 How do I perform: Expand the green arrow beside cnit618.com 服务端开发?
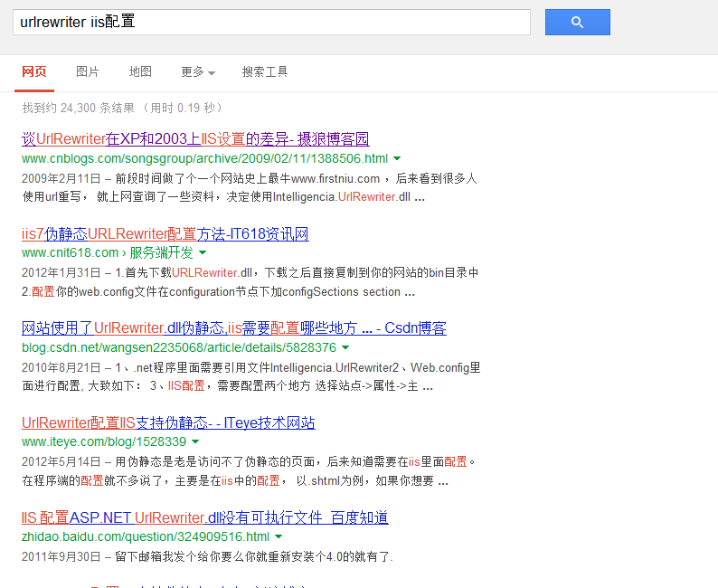pyautogui.click(x=203, y=252)
